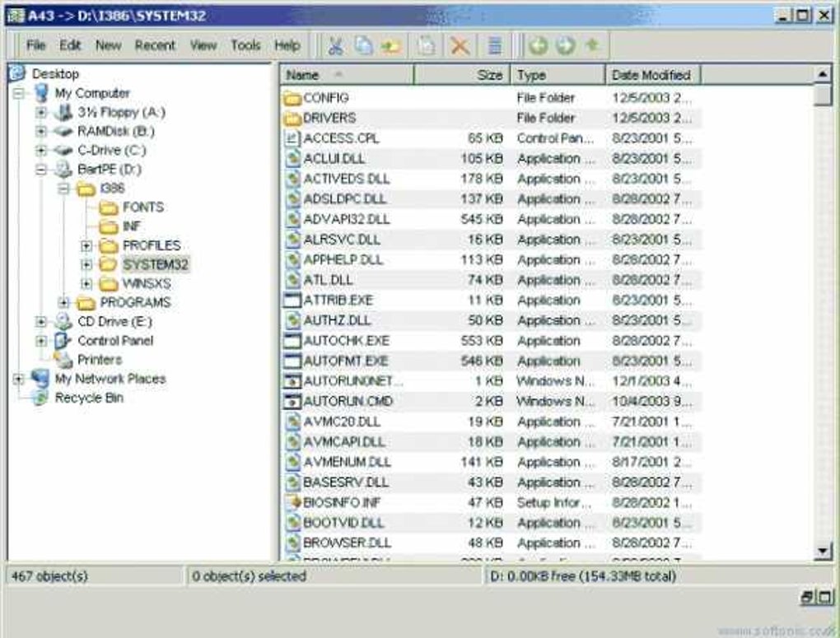Select the FONTS folder in the tree
This screenshot has height=638, width=840.
[143, 207]
